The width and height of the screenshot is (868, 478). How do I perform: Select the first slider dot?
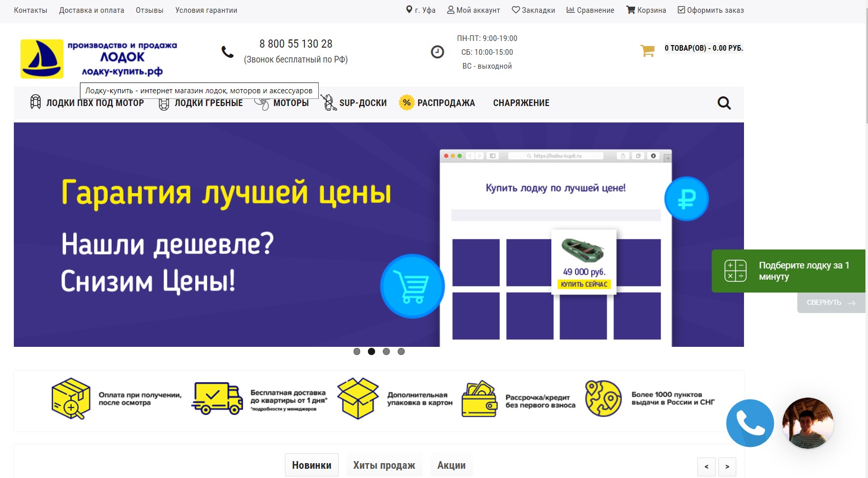coord(357,351)
